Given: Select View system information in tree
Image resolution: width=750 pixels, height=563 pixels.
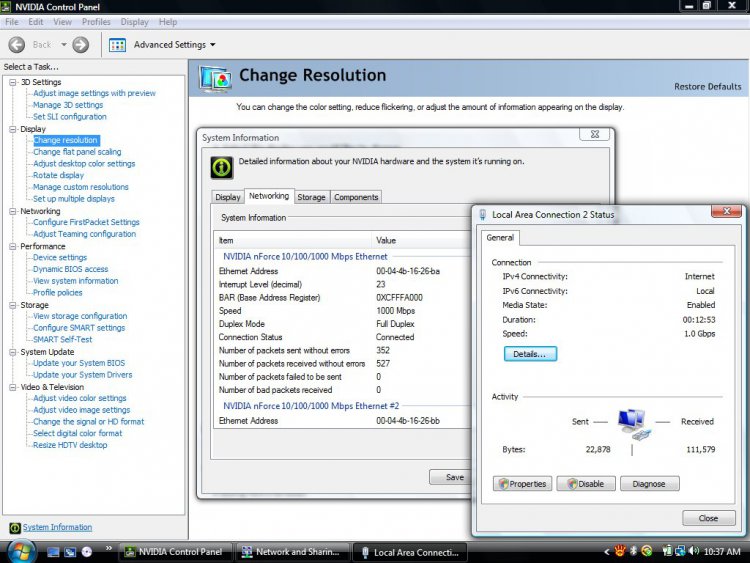Looking at the screenshot, I should click(x=76, y=281).
